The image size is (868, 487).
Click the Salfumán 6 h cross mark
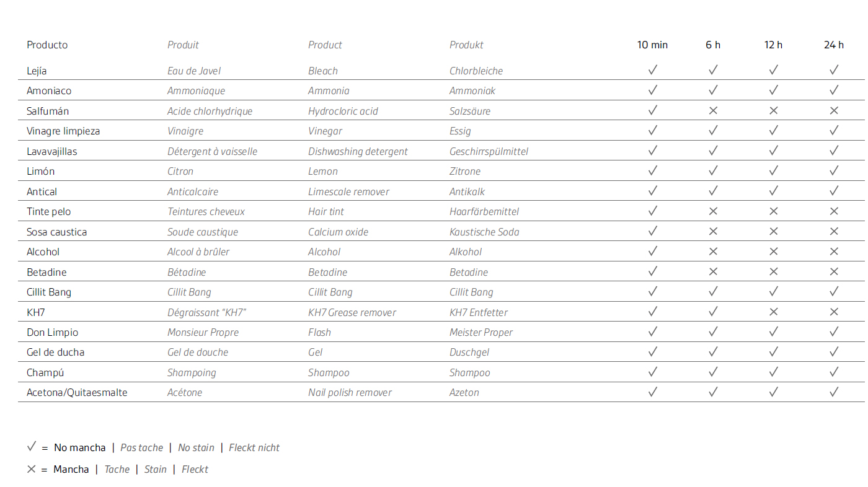tap(713, 110)
